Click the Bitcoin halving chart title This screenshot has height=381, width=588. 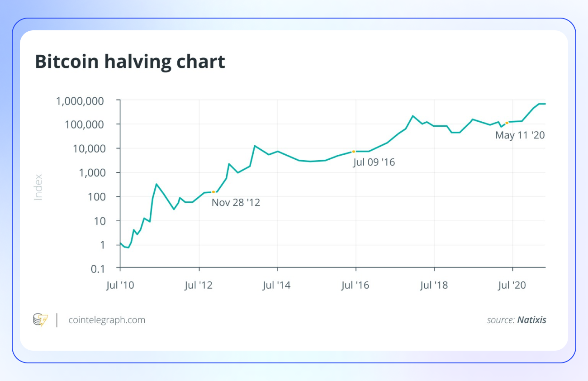[x=130, y=62]
